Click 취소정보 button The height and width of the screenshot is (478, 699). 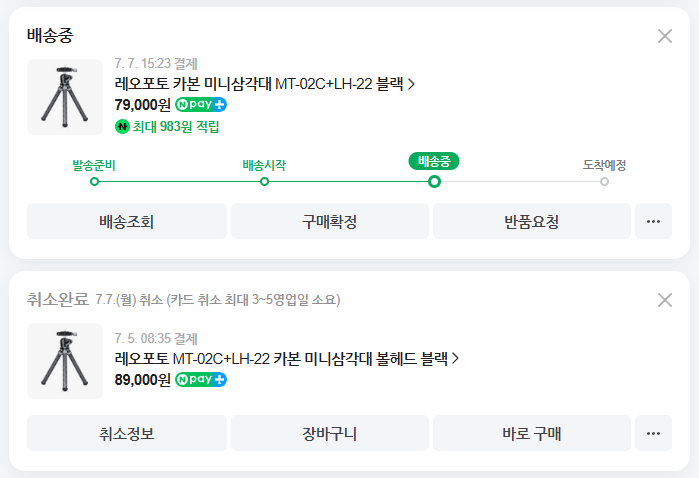(127, 433)
